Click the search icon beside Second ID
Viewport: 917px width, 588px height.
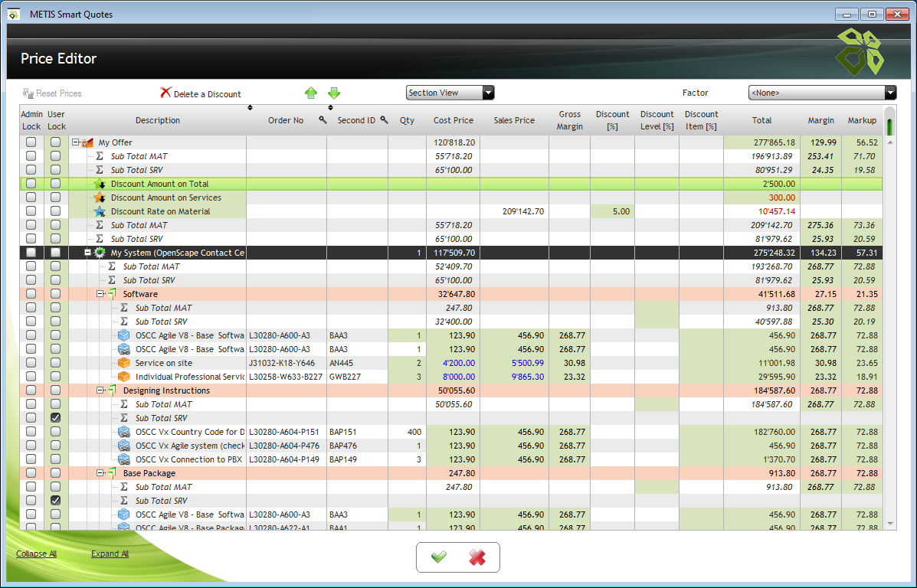(x=385, y=120)
